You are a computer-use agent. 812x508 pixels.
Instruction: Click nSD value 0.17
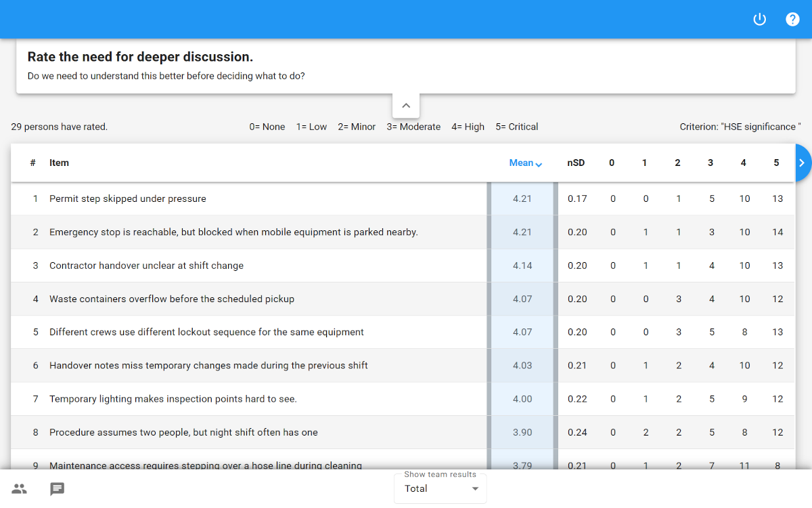577,199
